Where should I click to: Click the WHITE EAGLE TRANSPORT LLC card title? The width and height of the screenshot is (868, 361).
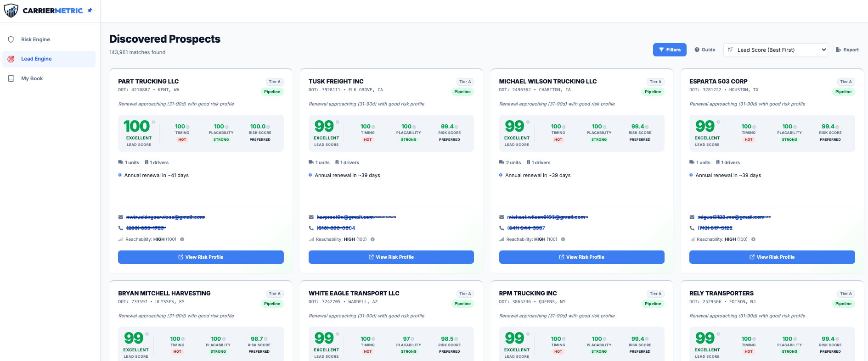354,293
